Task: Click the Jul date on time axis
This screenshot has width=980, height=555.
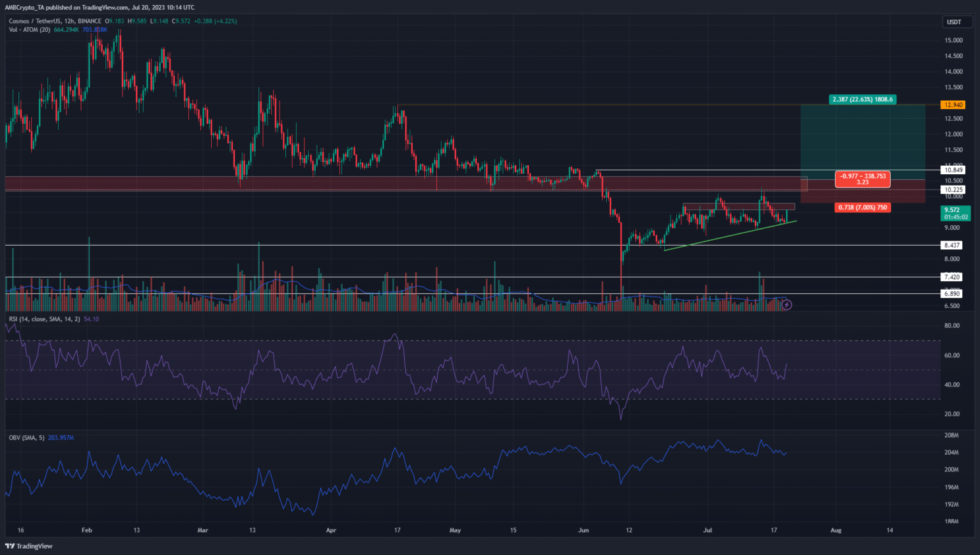Action: click(709, 530)
